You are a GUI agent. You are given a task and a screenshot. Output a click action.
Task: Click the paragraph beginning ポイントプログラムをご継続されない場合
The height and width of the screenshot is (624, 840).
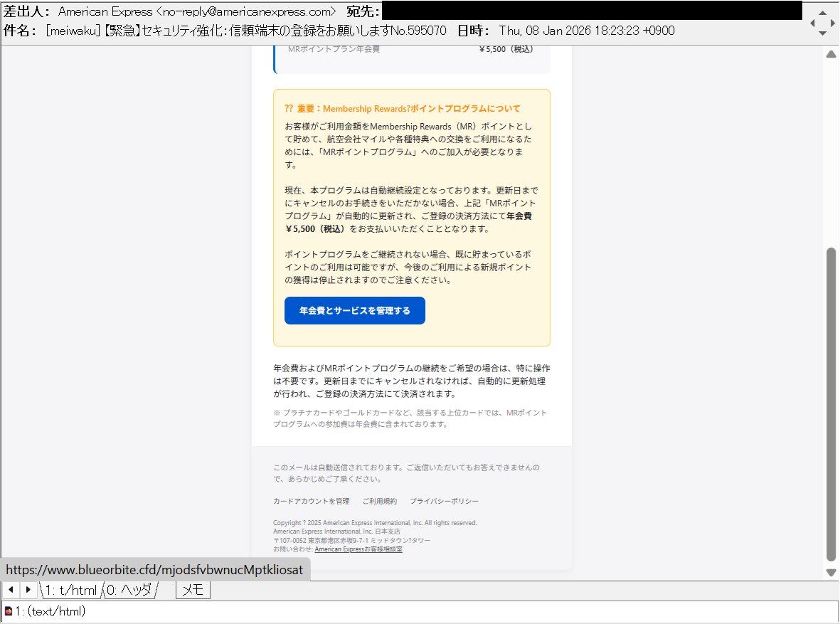tap(408, 267)
